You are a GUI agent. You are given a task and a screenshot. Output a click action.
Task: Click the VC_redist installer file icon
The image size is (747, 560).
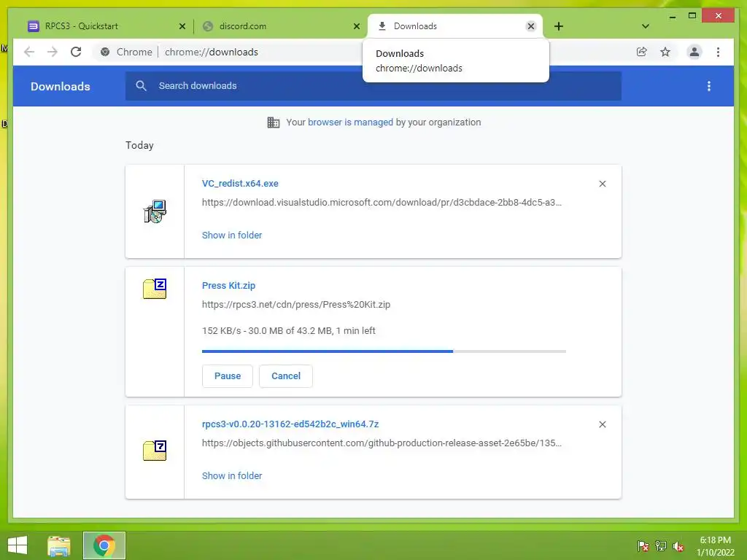click(x=155, y=211)
